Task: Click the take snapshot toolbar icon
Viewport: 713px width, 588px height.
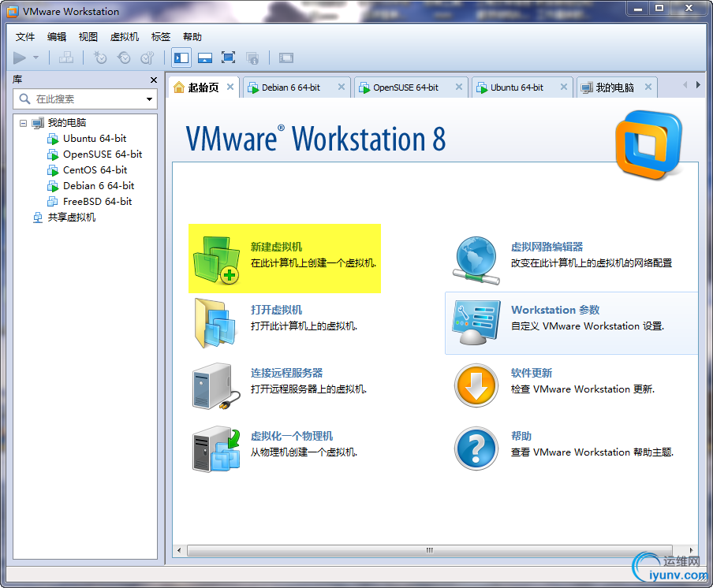Action: (99, 58)
